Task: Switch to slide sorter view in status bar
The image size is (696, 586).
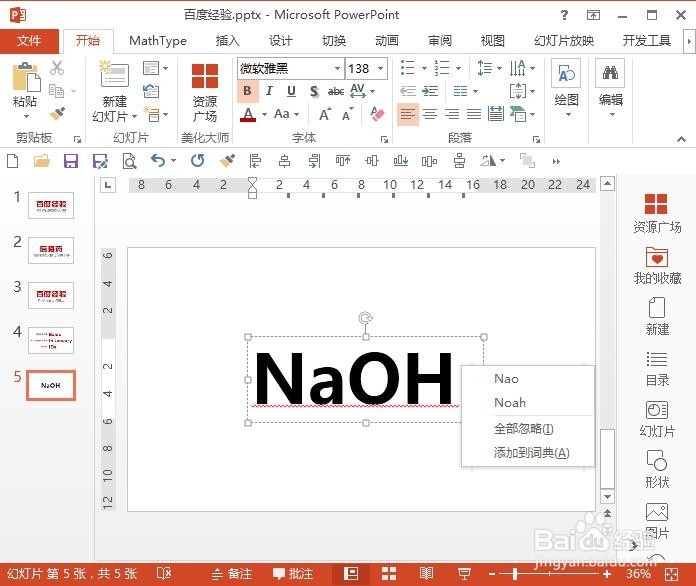Action: click(x=389, y=574)
